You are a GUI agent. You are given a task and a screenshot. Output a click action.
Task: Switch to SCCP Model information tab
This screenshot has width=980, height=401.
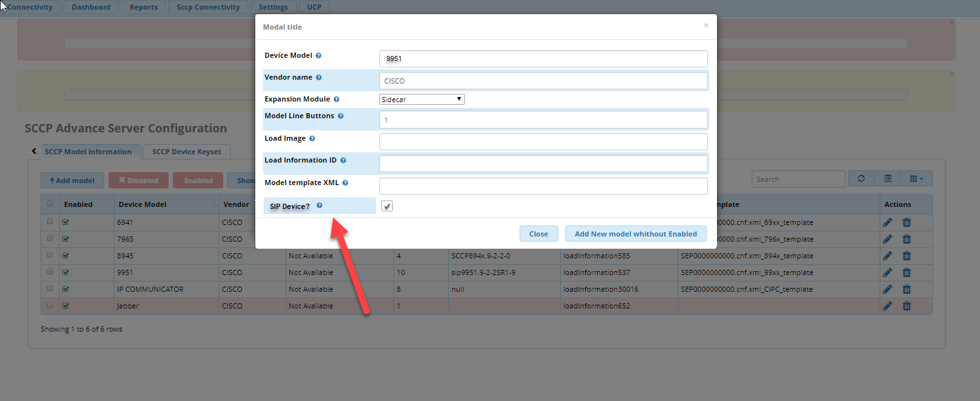click(88, 152)
